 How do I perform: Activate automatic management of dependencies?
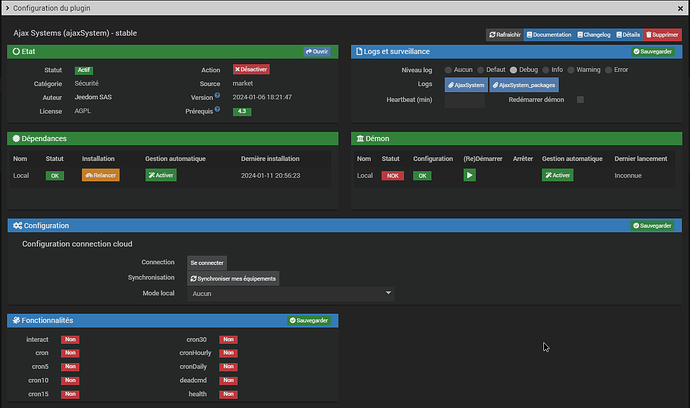tap(161, 175)
